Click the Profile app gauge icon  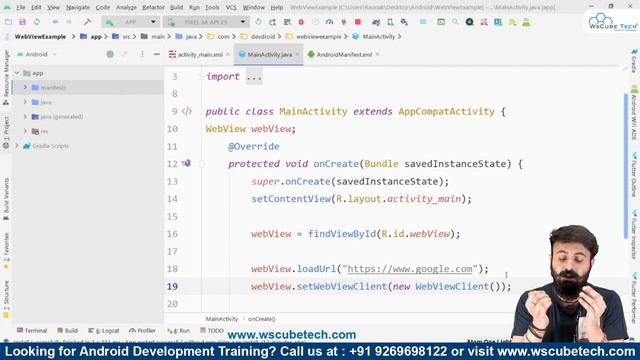coord(329,22)
